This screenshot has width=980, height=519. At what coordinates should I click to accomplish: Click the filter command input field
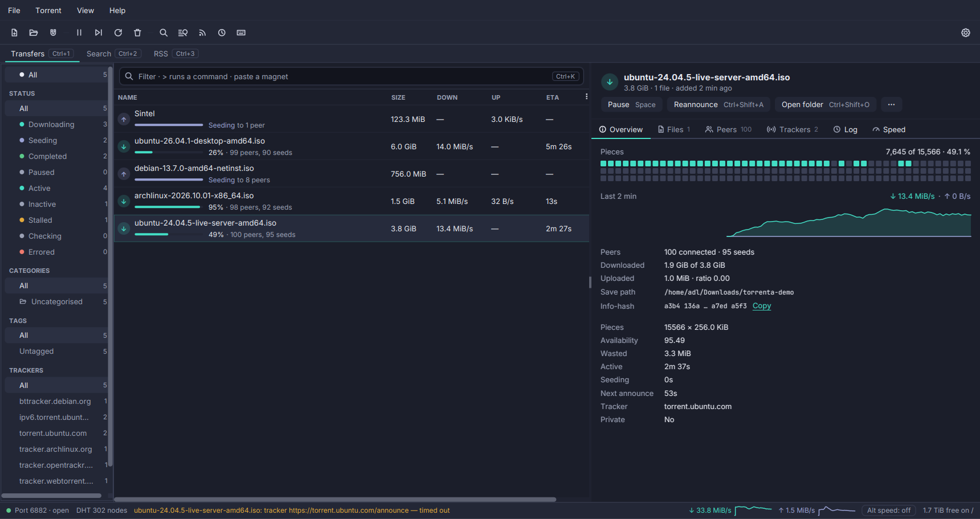pos(352,76)
